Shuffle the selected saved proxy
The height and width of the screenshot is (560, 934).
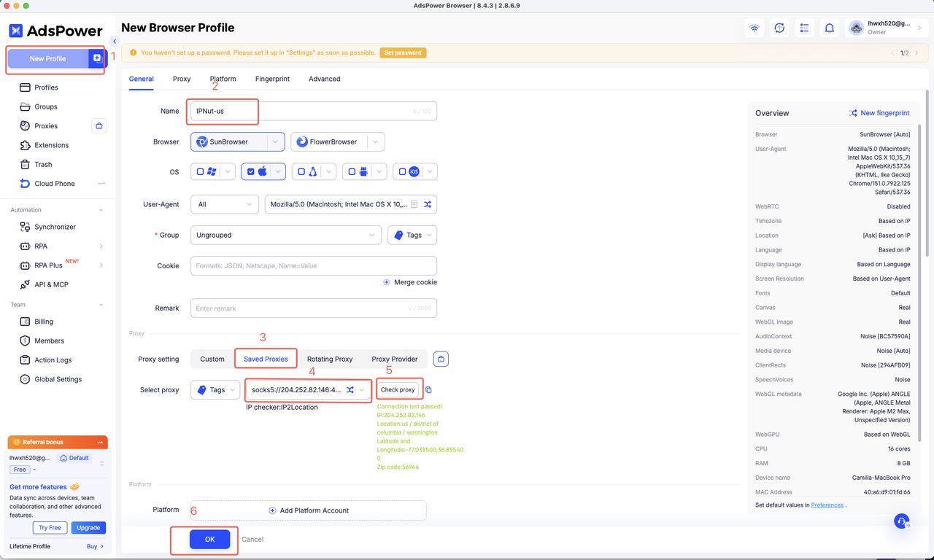click(350, 390)
